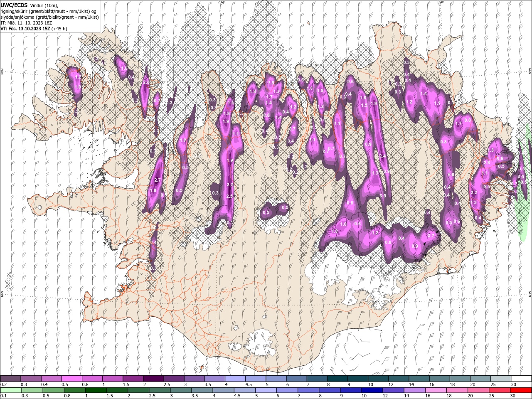
Task: Click the 15W longitude label
Action: (x=440, y=2)
